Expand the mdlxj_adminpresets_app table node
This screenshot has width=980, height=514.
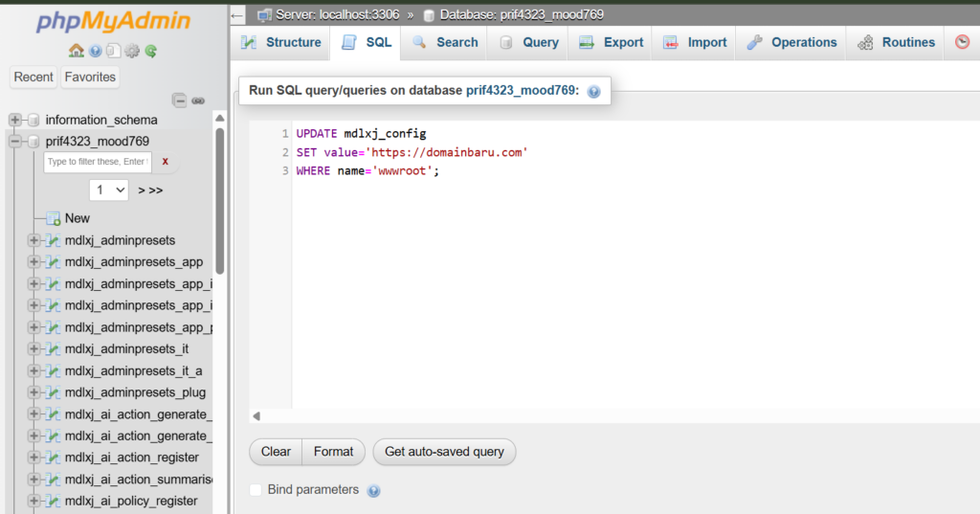pos(34,262)
